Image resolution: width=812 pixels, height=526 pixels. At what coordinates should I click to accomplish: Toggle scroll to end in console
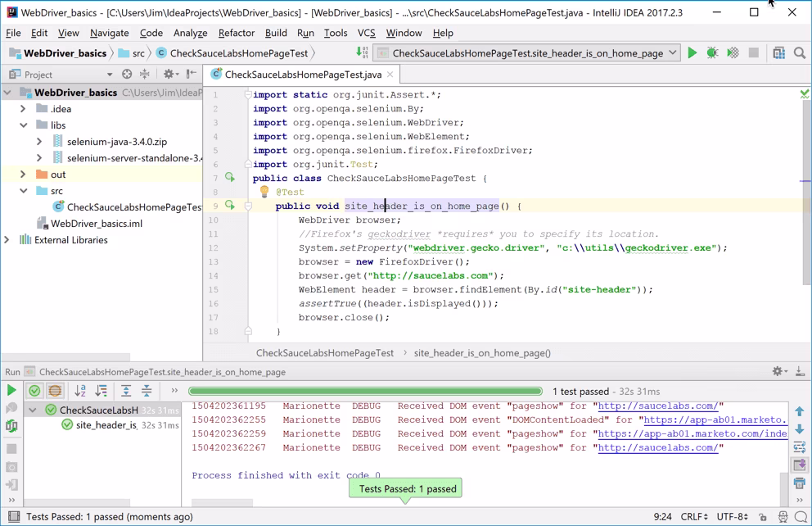point(800,465)
